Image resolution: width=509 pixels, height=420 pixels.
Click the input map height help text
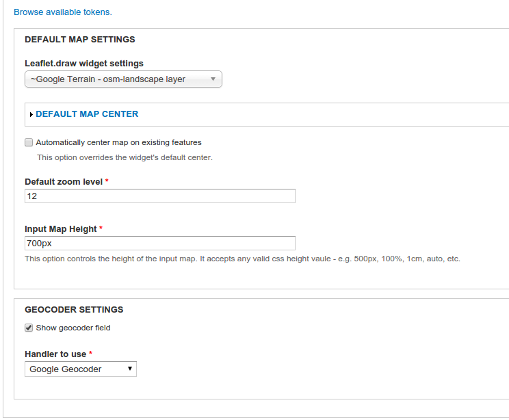pos(242,259)
